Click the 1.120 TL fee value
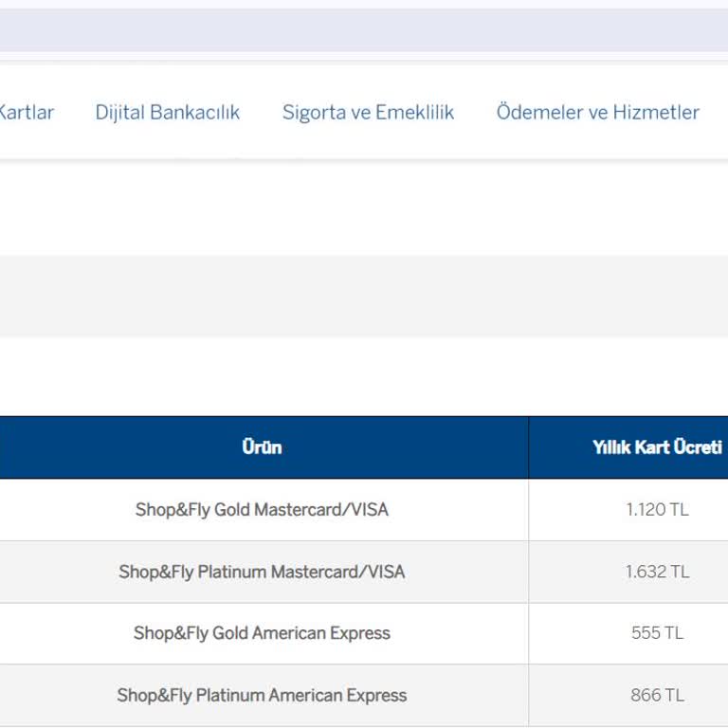The width and height of the screenshot is (728, 728). pyautogui.click(x=658, y=510)
